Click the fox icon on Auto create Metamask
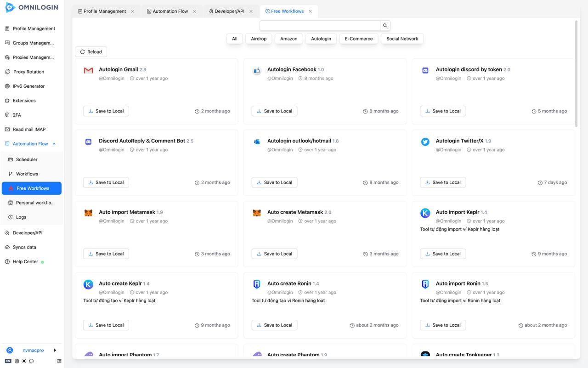 pos(257,213)
